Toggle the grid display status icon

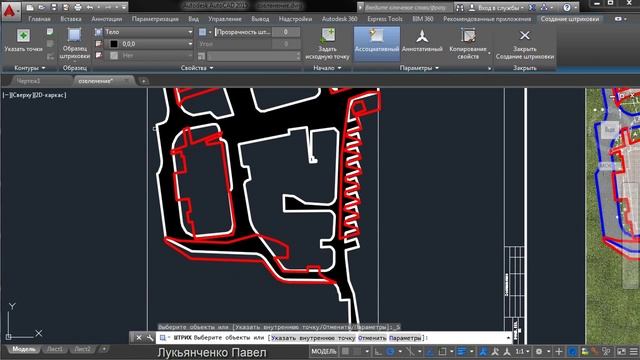coord(346,351)
